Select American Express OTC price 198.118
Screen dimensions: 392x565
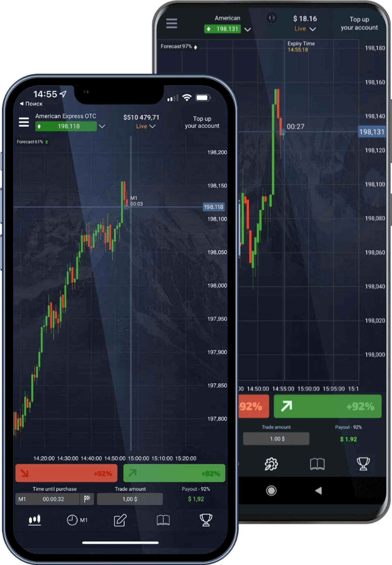66,126
